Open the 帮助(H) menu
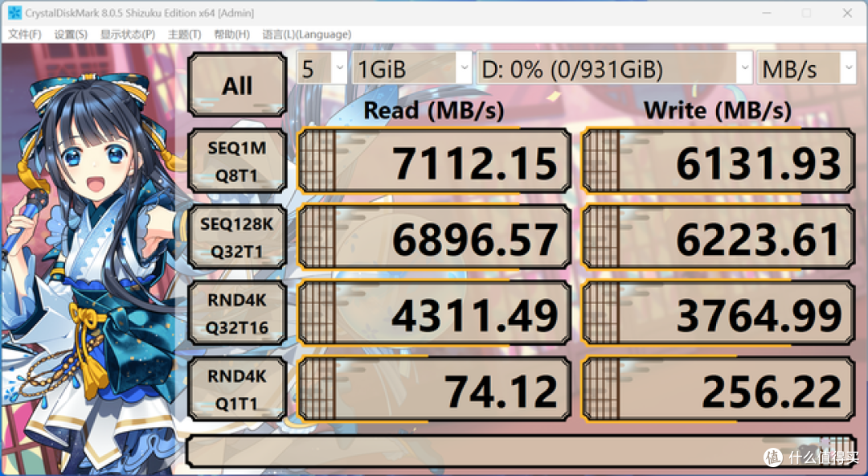The image size is (868, 476). (x=231, y=35)
